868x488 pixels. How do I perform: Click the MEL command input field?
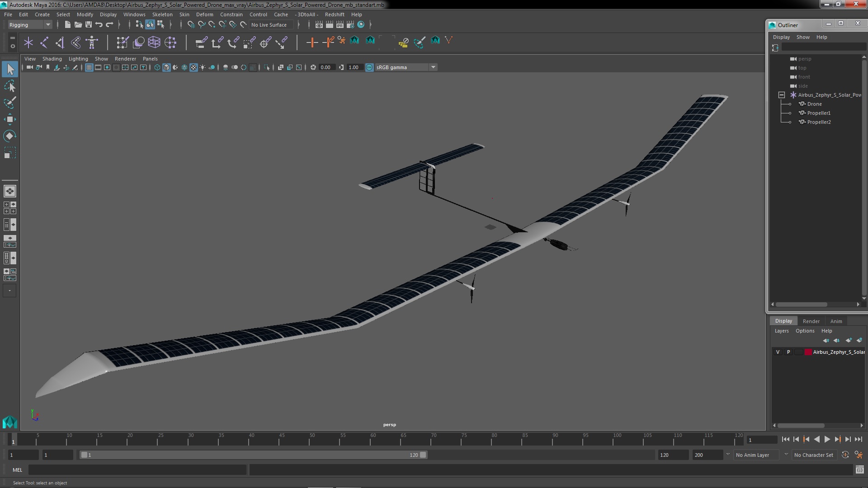[x=137, y=470]
